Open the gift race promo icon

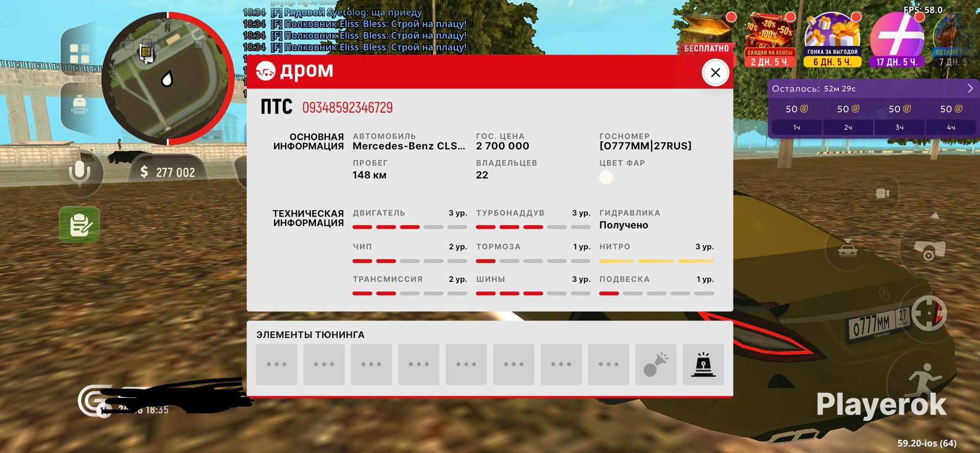832,41
